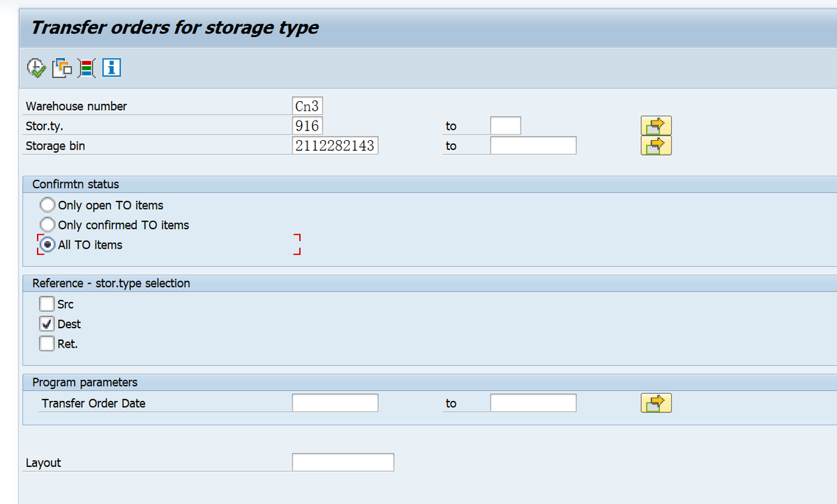Click the Storage bin field with 2112282143
Image resolution: width=837 pixels, height=504 pixels.
[335, 146]
